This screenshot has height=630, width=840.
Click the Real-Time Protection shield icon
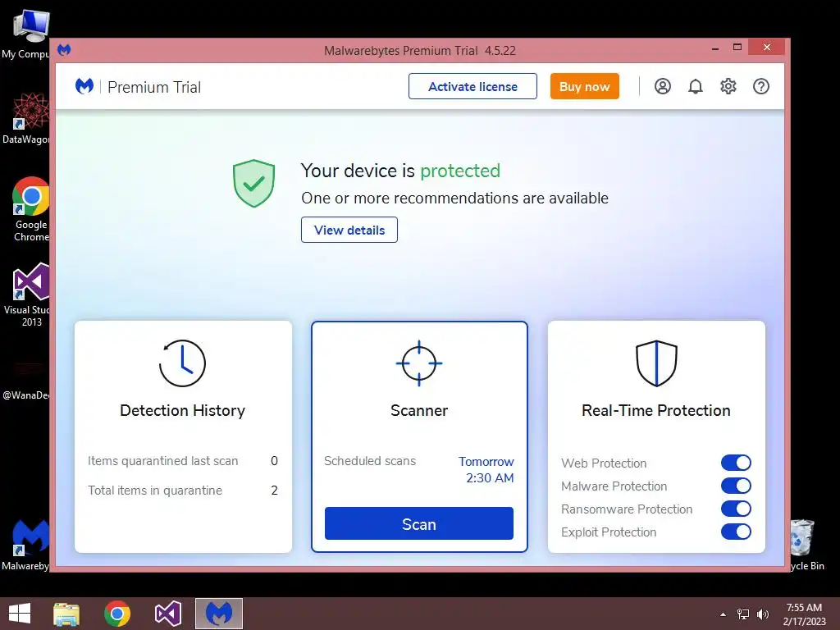pos(656,363)
